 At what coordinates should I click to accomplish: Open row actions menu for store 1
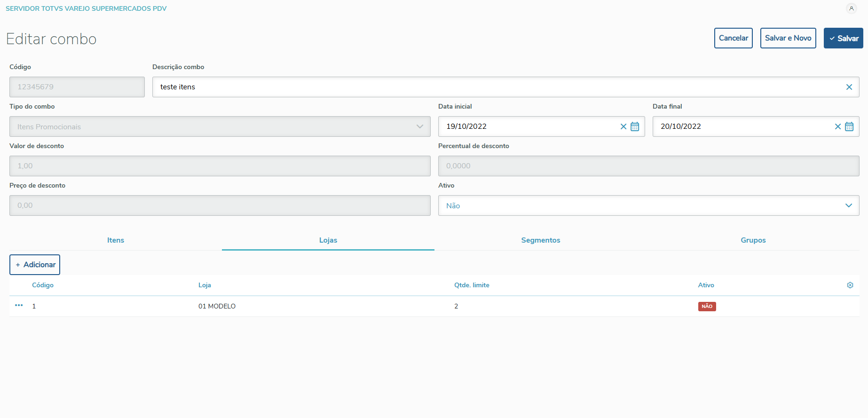[x=19, y=306]
